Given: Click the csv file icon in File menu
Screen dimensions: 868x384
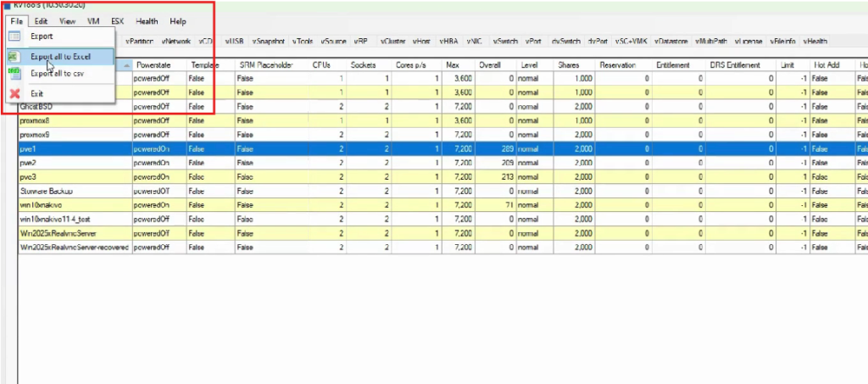Looking at the screenshot, I should 14,74.
